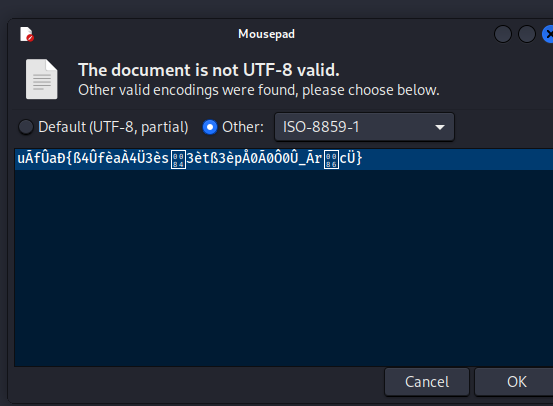Click the Mousepad window title text

[x=266, y=34]
